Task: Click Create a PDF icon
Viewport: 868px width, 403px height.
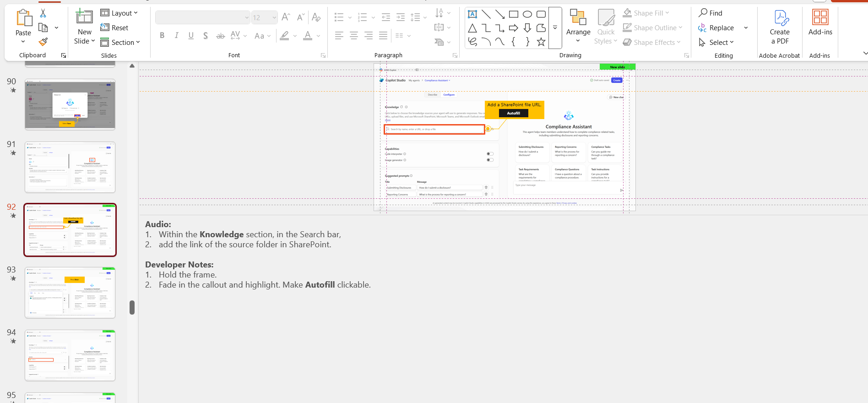Action: point(781,18)
